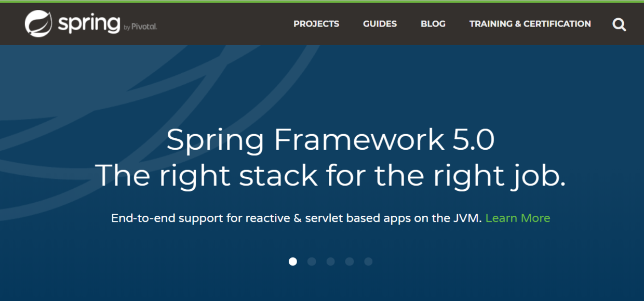Click the Spring leaf logo icon

point(38,24)
